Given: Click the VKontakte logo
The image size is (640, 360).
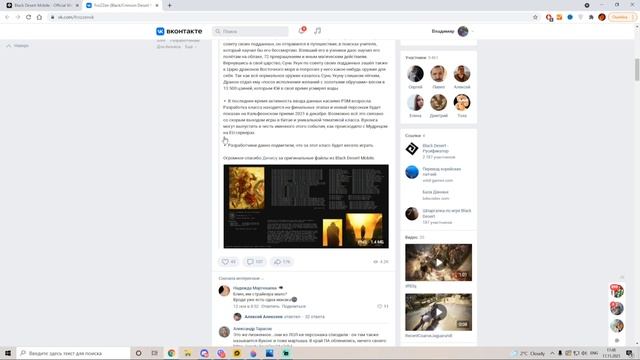Looking at the screenshot, I should click(179, 31).
